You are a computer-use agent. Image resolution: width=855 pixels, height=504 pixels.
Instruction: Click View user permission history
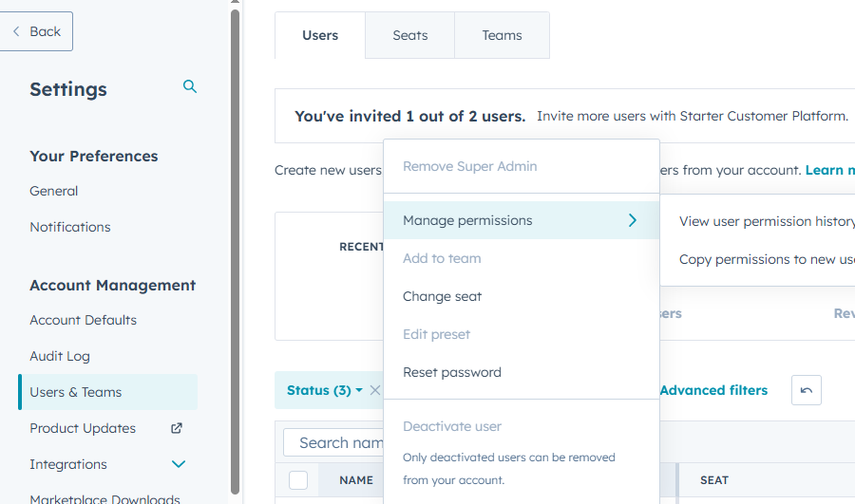point(766,221)
